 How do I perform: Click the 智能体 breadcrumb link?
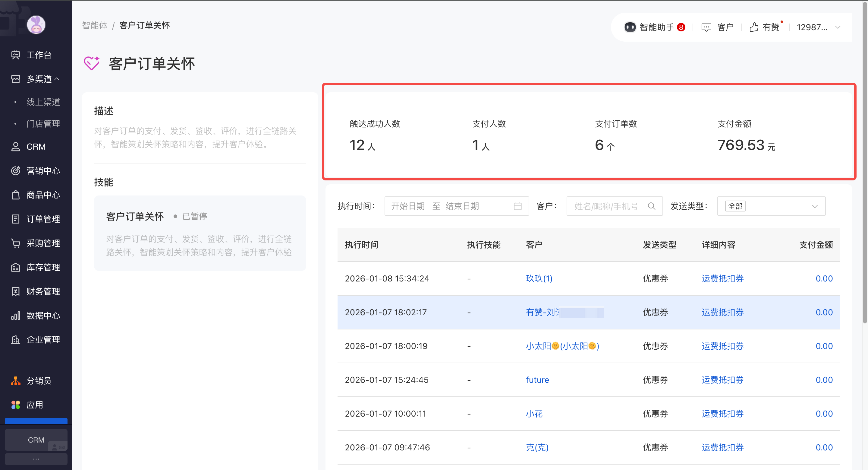click(x=94, y=26)
